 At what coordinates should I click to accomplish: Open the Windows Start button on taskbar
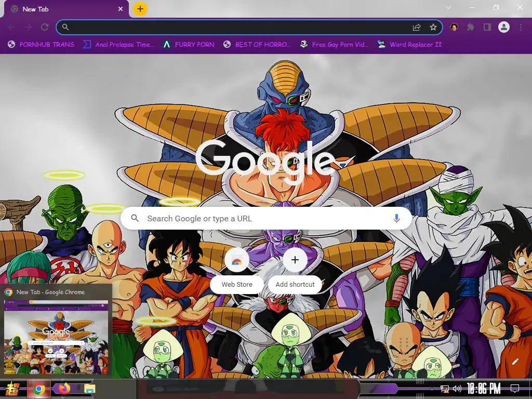12,389
